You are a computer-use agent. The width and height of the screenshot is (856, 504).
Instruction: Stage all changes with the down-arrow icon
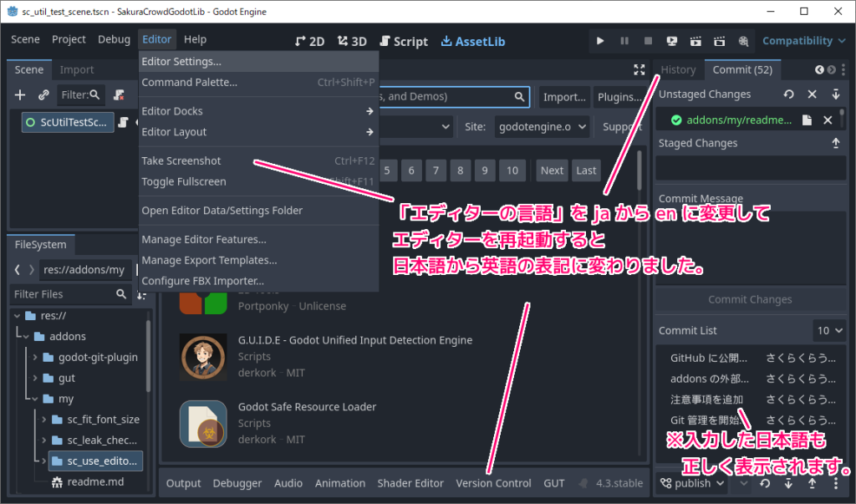click(x=836, y=94)
